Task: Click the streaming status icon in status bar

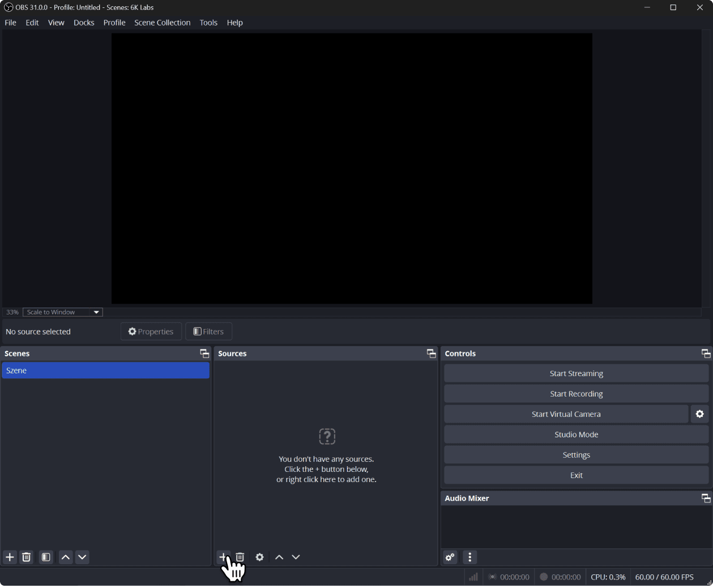Action: pyautogui.click(x=493, y=577)
